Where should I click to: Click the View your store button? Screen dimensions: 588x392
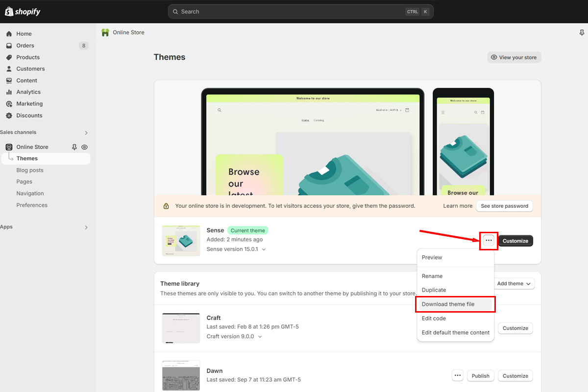pyautogui.click(x=514, y=57)
